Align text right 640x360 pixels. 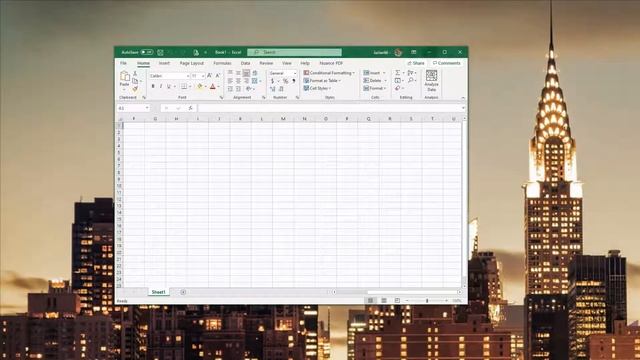click(246, 81)
